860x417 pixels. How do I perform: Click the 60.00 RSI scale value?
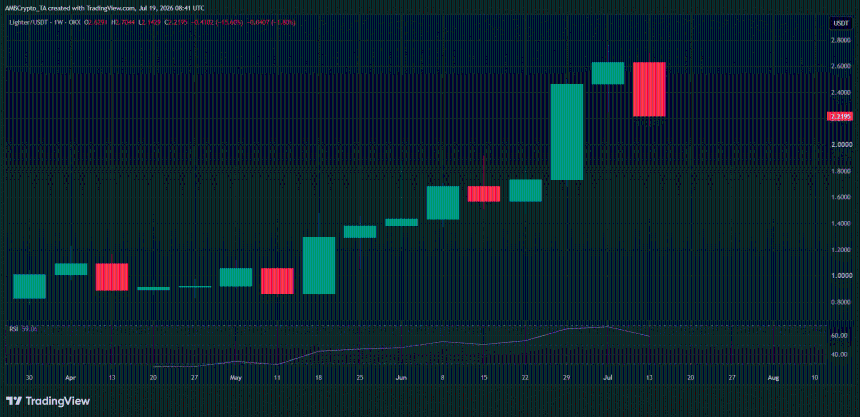pos(838,335)
